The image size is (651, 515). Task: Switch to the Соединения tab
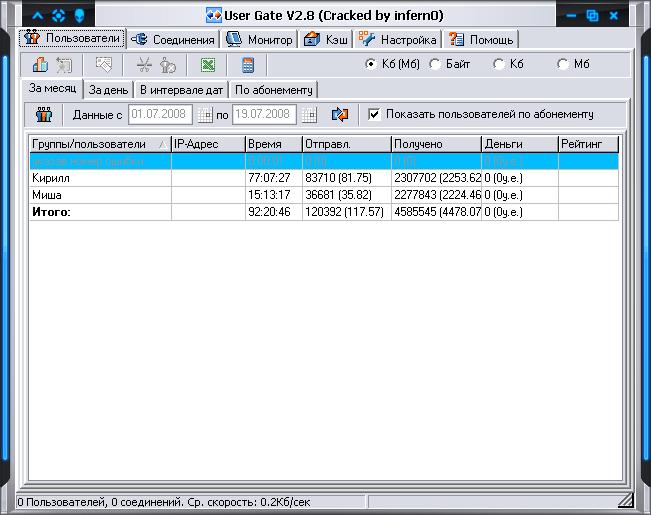coord(173,39)
